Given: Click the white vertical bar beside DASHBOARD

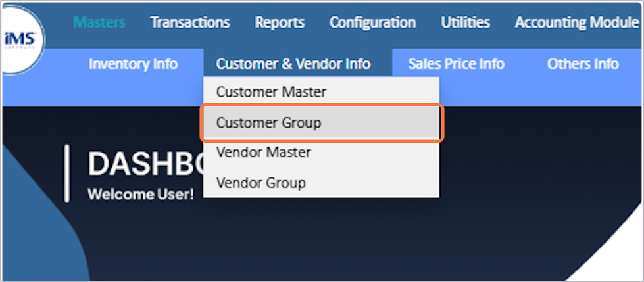Looking at the screenshot, I should [66, 174].
